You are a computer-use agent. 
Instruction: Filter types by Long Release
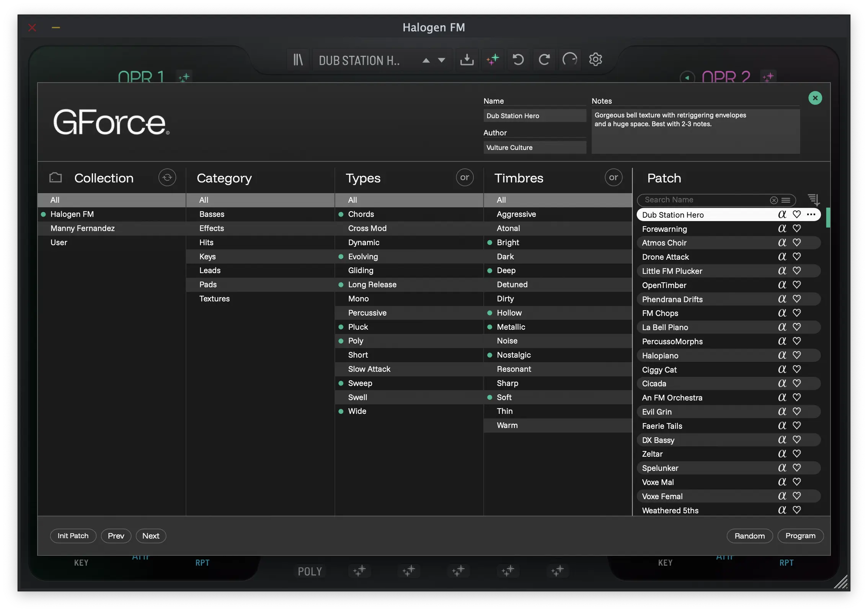(409, 285)
